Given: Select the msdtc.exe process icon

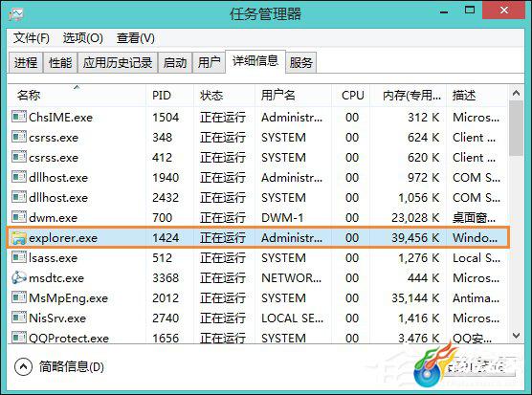Looking at the screenshot, I should (x=19, y=277).
